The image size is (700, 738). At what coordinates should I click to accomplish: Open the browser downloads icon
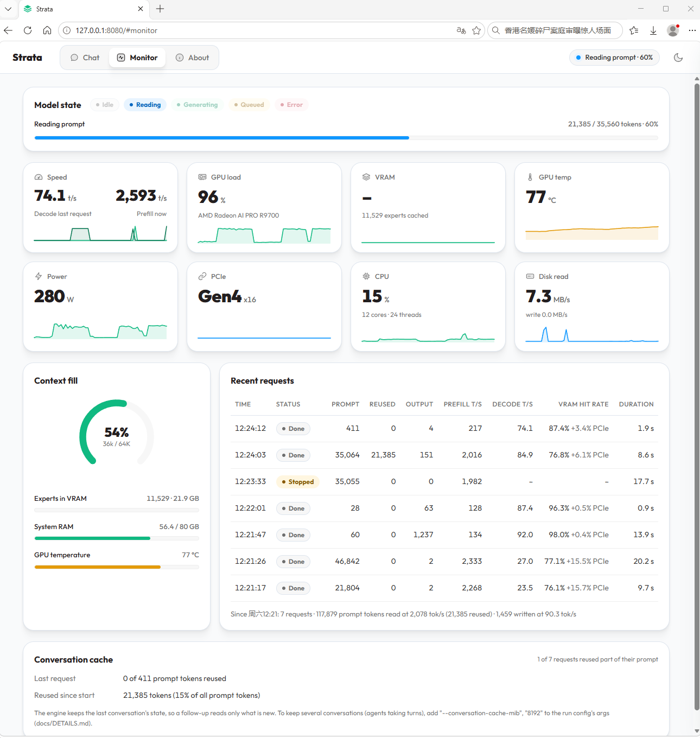[653, 30]
